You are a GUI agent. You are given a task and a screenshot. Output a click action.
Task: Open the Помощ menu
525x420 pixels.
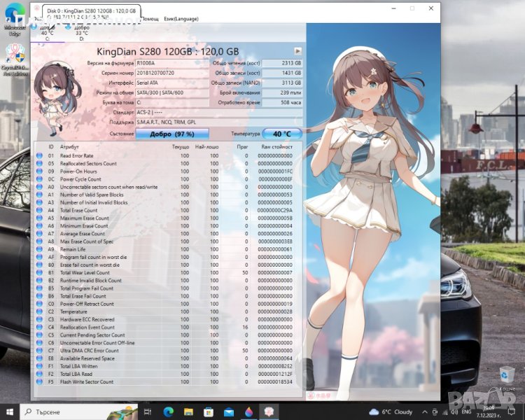pos(150,19)
